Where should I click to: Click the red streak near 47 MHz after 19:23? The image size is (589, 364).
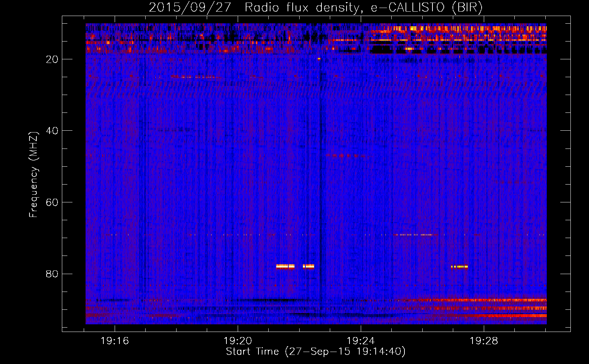348,155
